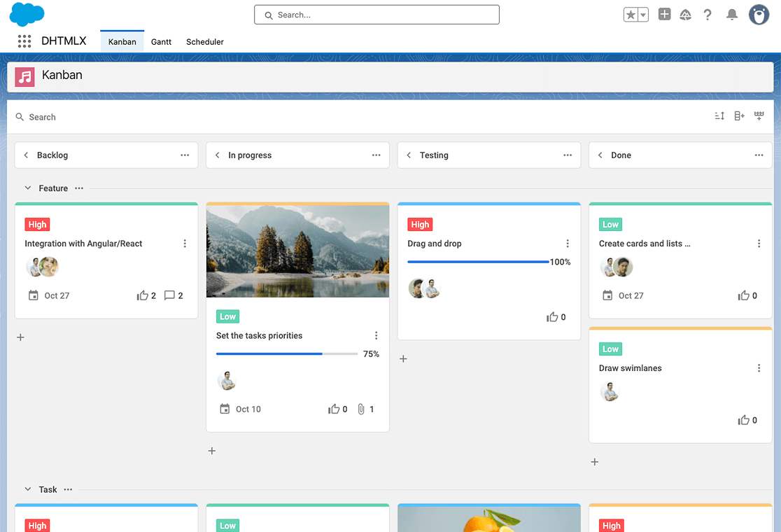Image resolution: width=781 pixels, height=532 pixels.
Task: Collapse the Feature swimlane
Action: (28, 188)
